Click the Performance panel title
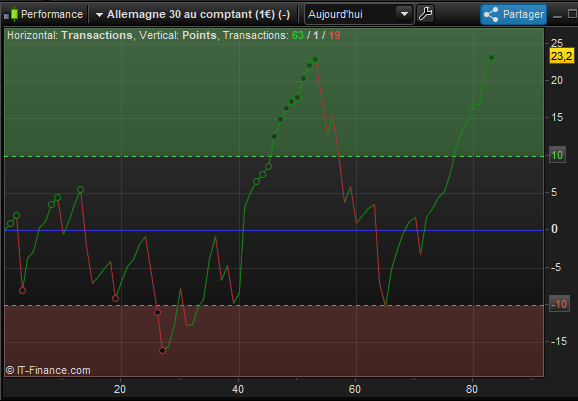578x401 pixels. pyautogui.click(x=52, y=14)
